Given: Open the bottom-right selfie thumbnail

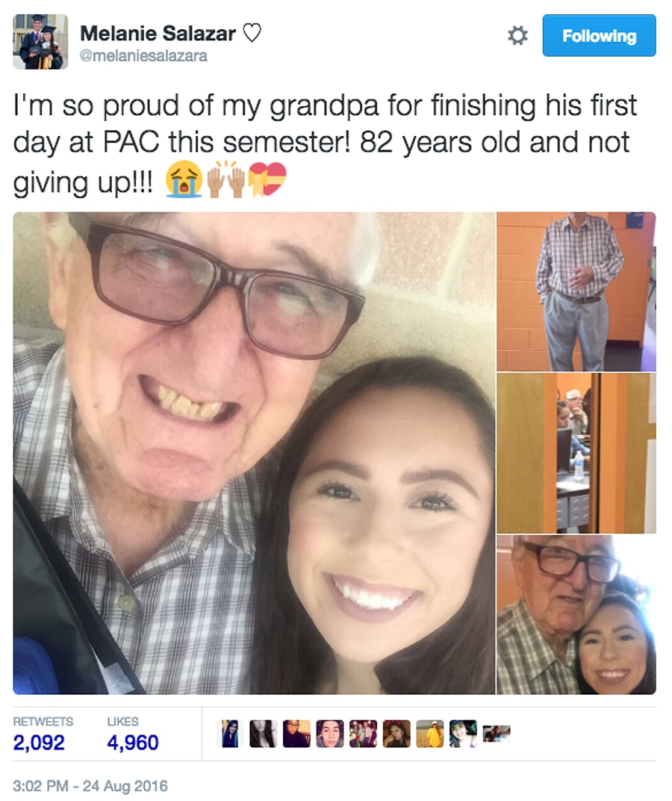Looking at the screenshot, I should point(576,614).
